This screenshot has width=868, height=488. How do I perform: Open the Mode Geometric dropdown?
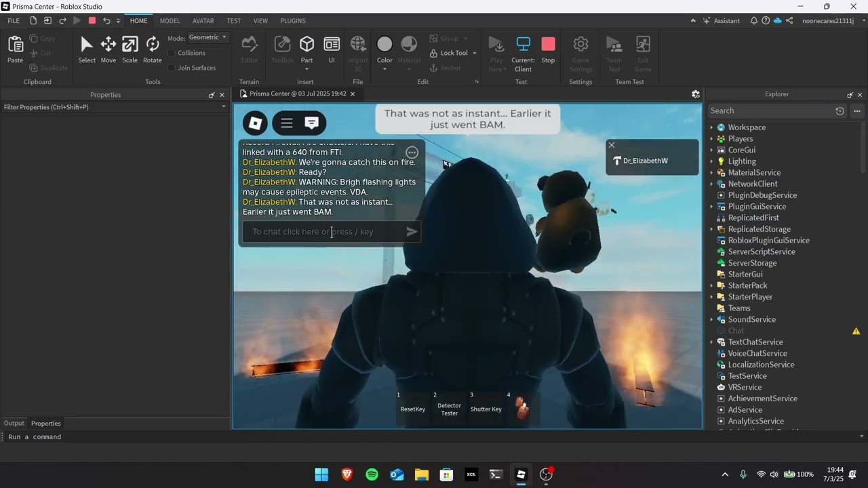click(208, 37)
